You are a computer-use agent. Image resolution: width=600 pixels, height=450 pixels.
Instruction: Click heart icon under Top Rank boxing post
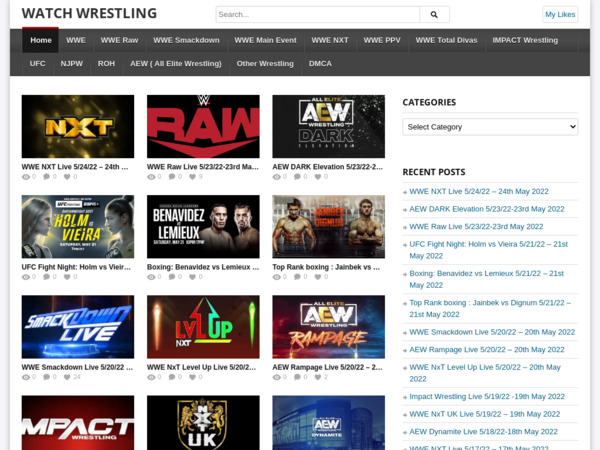318,277
